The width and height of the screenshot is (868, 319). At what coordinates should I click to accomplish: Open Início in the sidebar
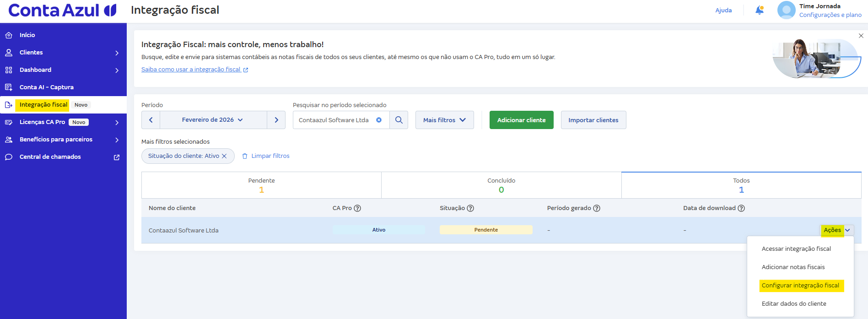click(x=63, y=35)
